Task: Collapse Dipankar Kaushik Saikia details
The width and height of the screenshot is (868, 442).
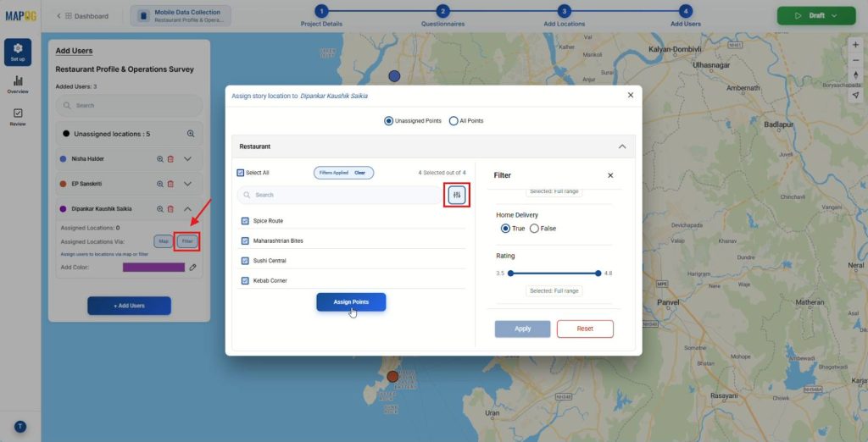Action: [x=187, y=209]
